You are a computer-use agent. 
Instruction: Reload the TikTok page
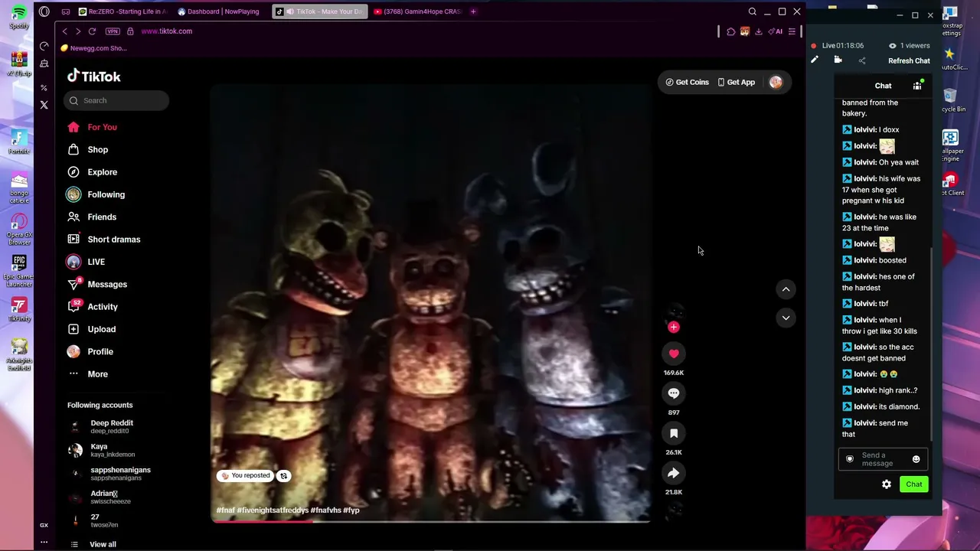pyautogui.click(x=92, y=31)
